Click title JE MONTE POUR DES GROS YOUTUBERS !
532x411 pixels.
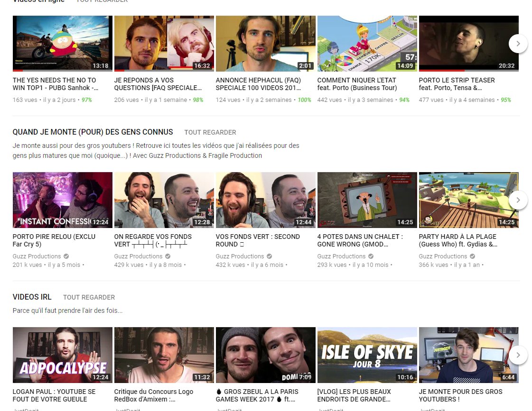click(460, 395)
